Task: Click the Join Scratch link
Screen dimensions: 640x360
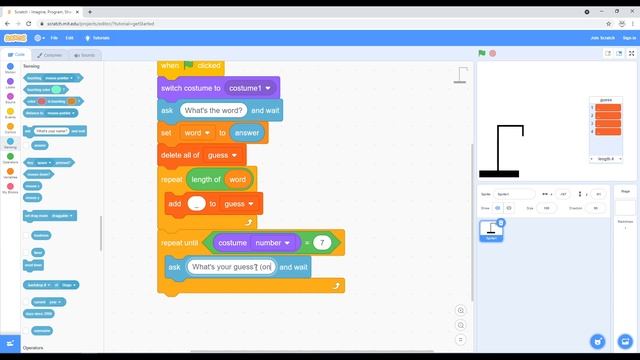Action: point(602,38)
